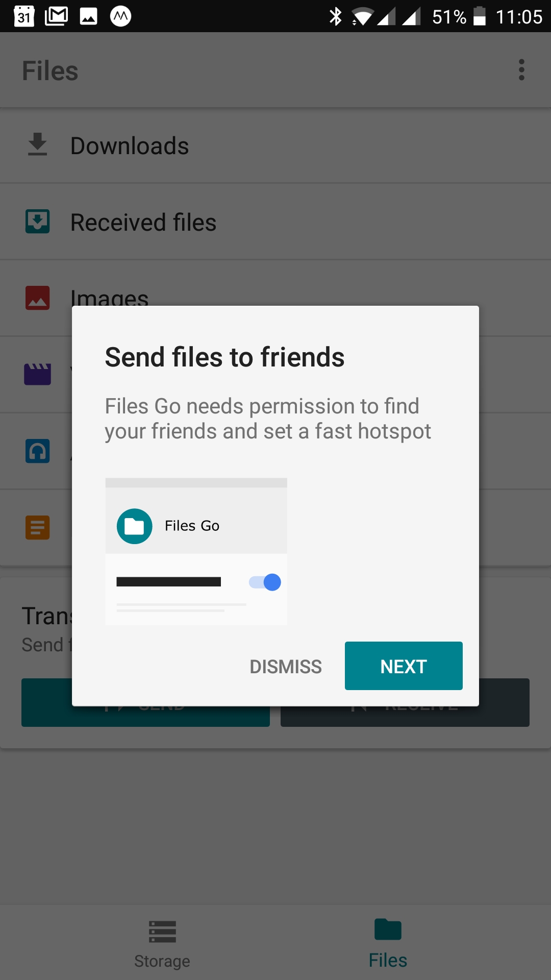Tap the calendar notification icon

coord(24,16)
